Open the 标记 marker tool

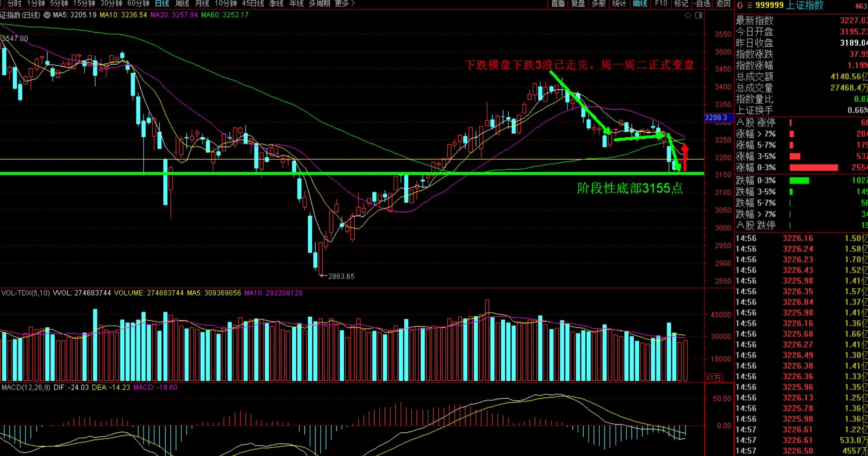(681, 4)
